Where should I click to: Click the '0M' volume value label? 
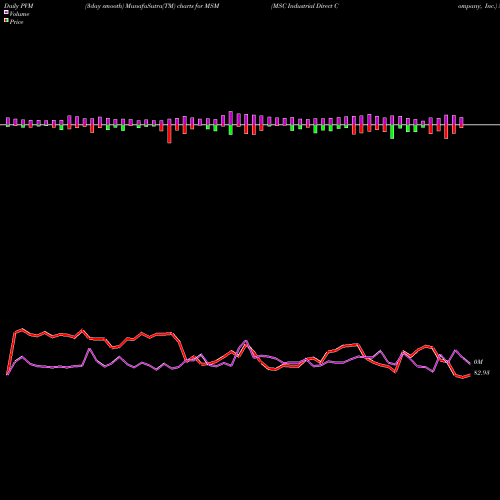click(478, 362)
